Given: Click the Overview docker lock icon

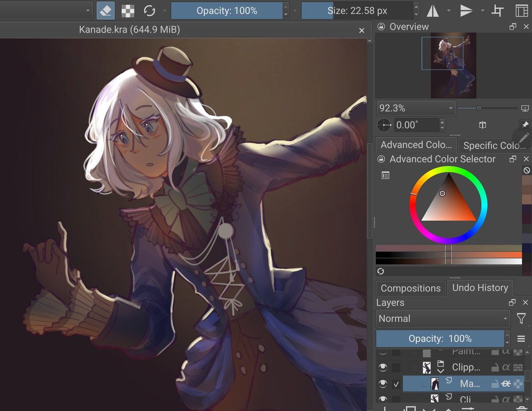Looking at the screenshot, I should tap(381, 27).
